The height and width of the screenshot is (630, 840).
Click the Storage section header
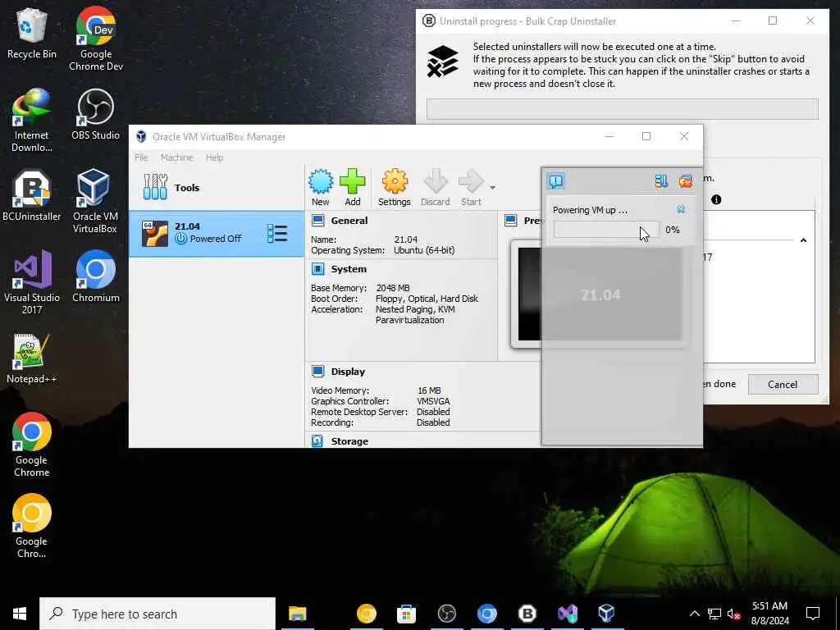pos(349,441)
